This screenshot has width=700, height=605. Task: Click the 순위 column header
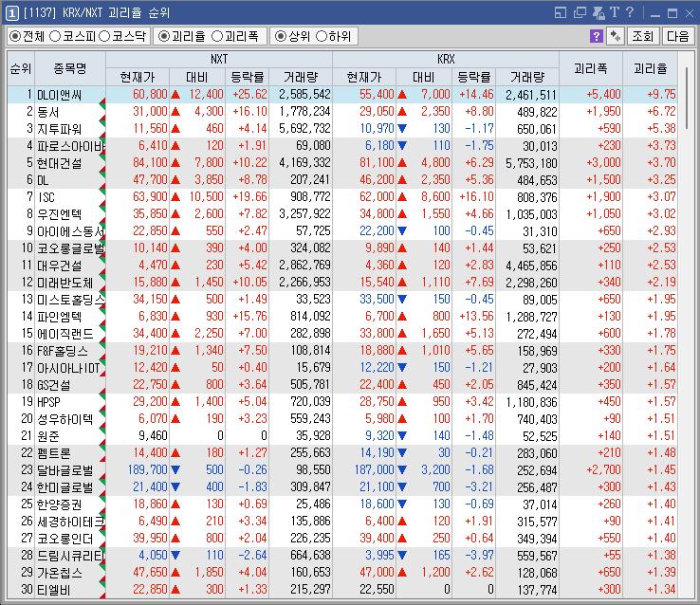tap(21, 68)
